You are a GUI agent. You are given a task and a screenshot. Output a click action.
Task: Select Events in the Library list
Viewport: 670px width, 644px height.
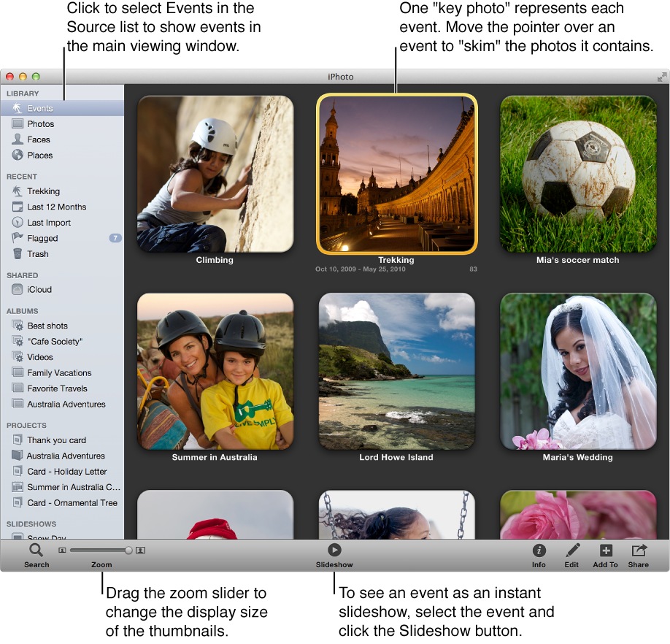pyautogui.click(x=40, y=108)
